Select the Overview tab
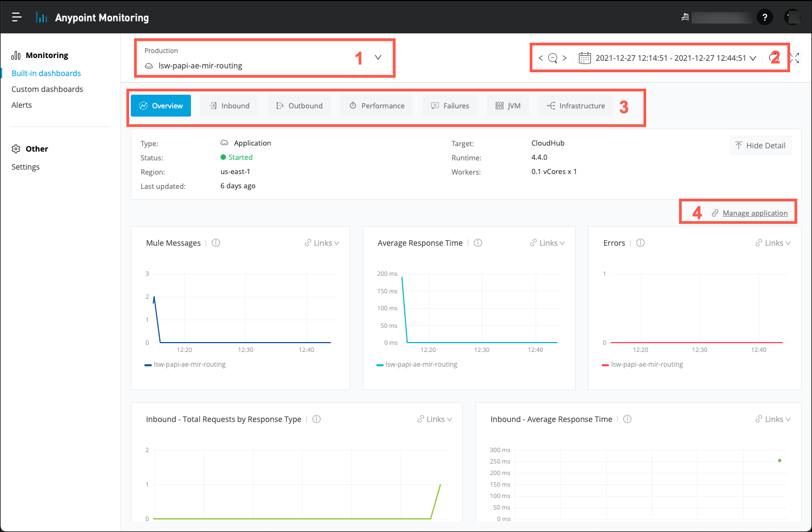The height and width of the screenshot is (532, 812). point(161,106)
